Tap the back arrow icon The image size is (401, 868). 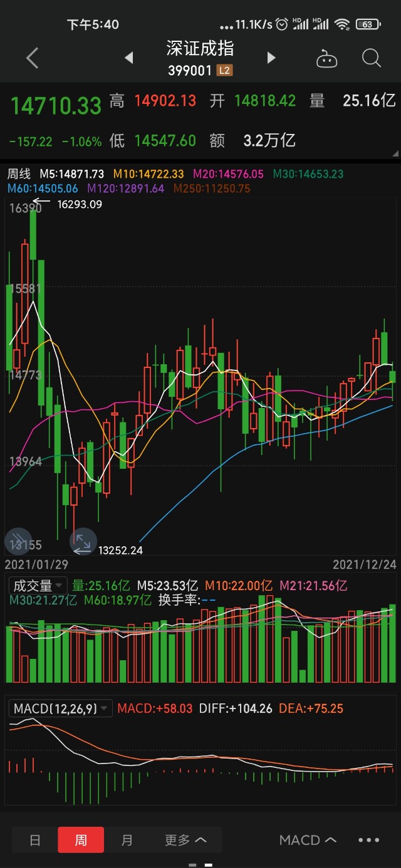click(x=33, y=58)
